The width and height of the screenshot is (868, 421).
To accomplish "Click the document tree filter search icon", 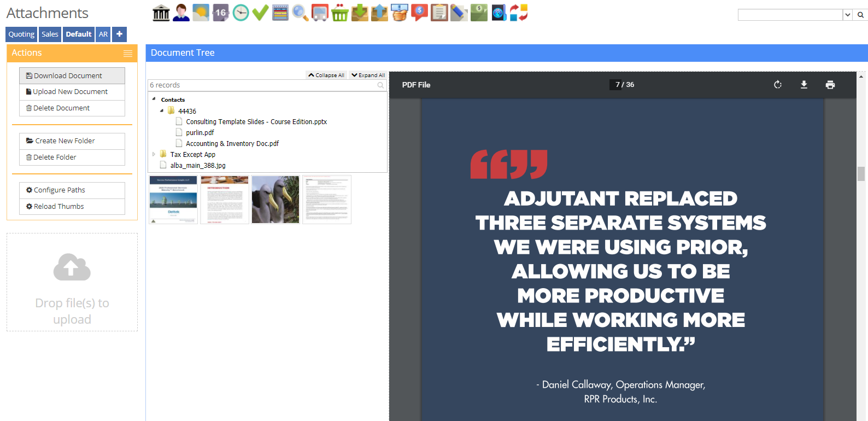I will point(380,85).
